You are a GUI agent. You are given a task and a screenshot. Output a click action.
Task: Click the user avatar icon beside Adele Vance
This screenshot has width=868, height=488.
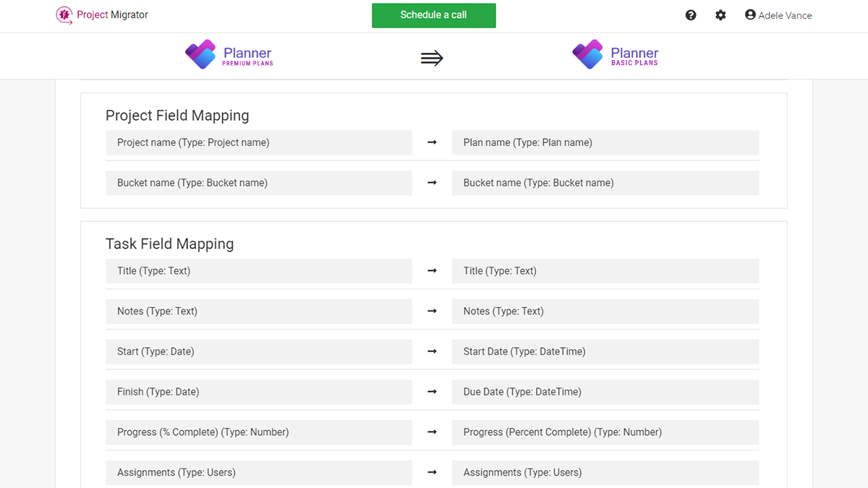pos(750,14)
